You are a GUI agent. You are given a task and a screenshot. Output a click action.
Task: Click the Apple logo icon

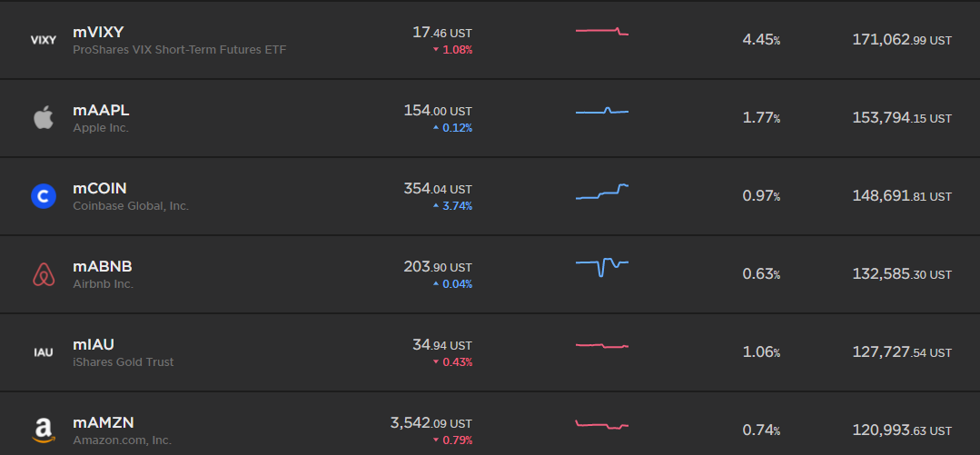pos(43,117)
